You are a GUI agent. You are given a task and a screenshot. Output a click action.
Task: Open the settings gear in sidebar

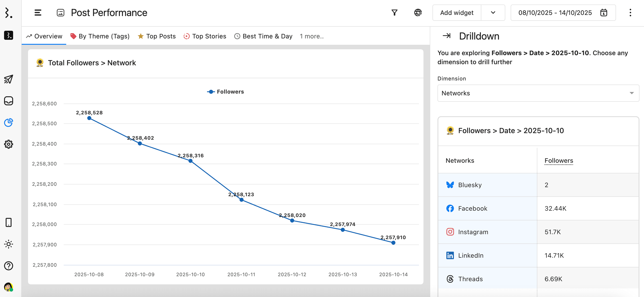(9, 144)
